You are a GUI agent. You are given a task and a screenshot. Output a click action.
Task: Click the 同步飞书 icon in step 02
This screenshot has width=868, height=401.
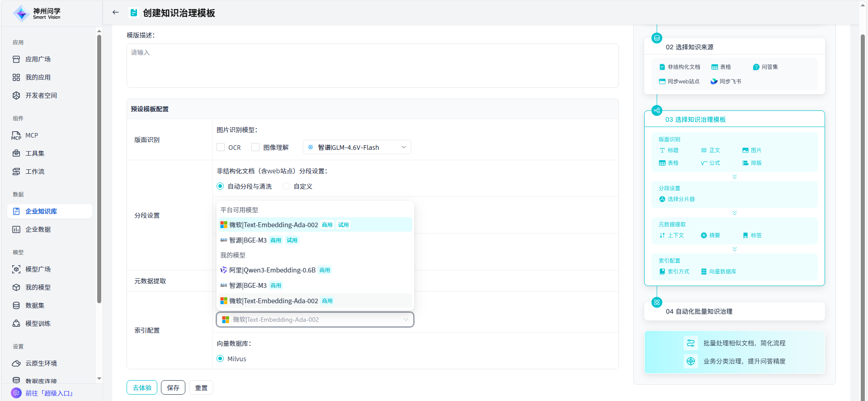tap(714, 81)
